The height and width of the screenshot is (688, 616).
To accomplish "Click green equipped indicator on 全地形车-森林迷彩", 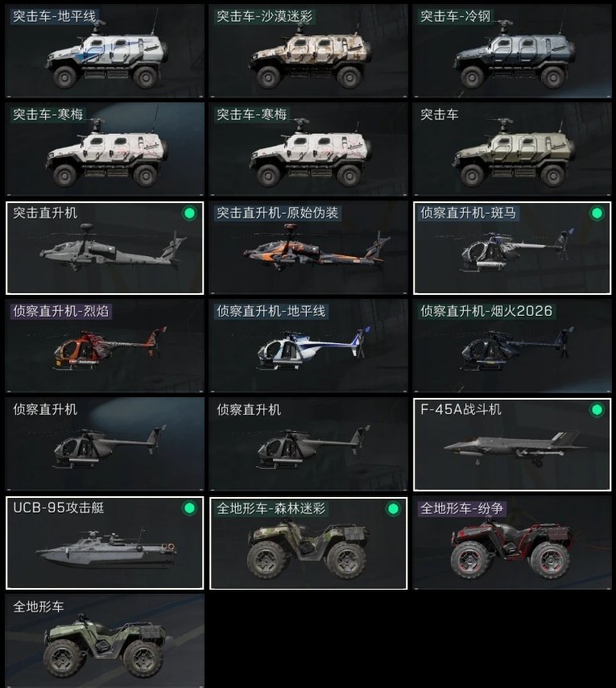I will tap(393, 508).
